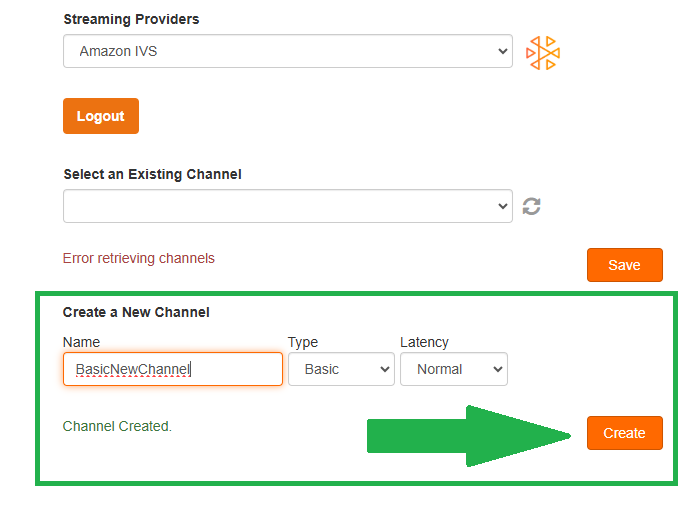Screen dimensions: 699x507
Task: Click the chevron on the Amazon IVS selector
Action: [503, 51]
